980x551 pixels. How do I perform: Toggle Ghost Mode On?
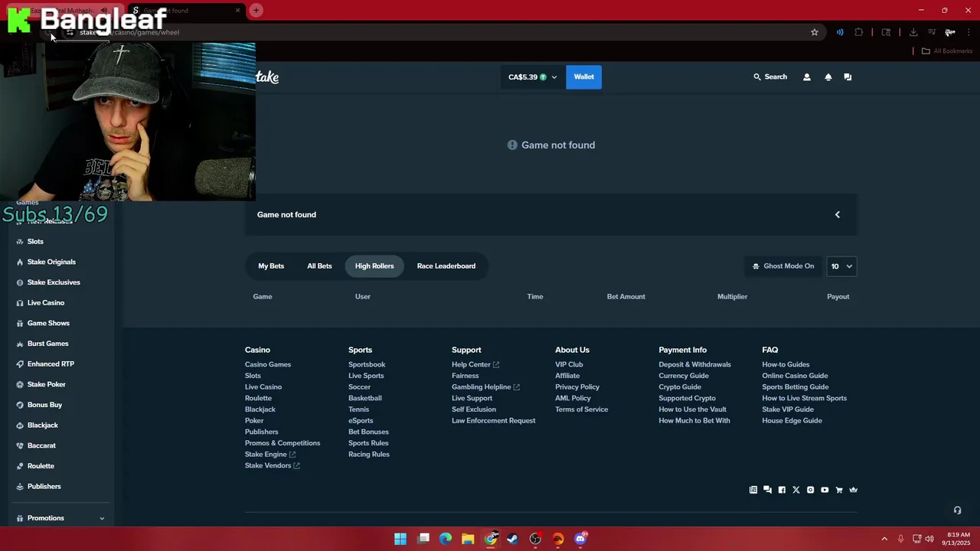pos(783,266)
